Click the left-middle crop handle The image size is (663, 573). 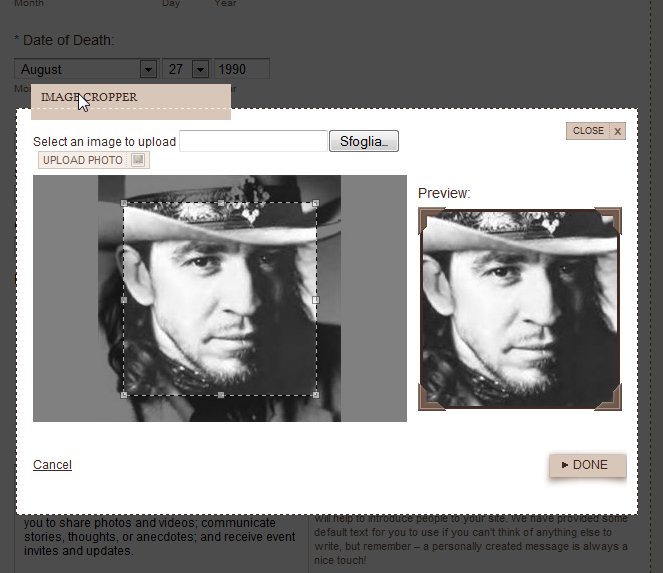tap(124, 300)
